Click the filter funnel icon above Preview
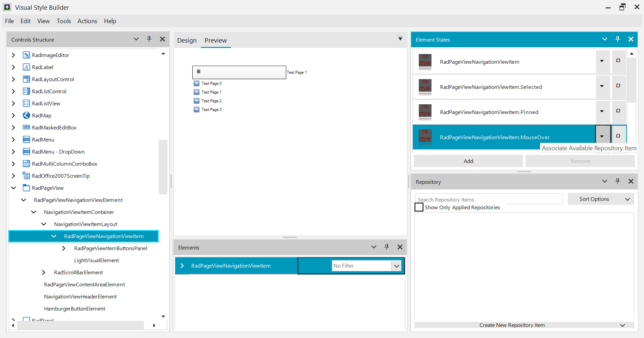This screenshot has width=644, height=338. pos(400,39)
